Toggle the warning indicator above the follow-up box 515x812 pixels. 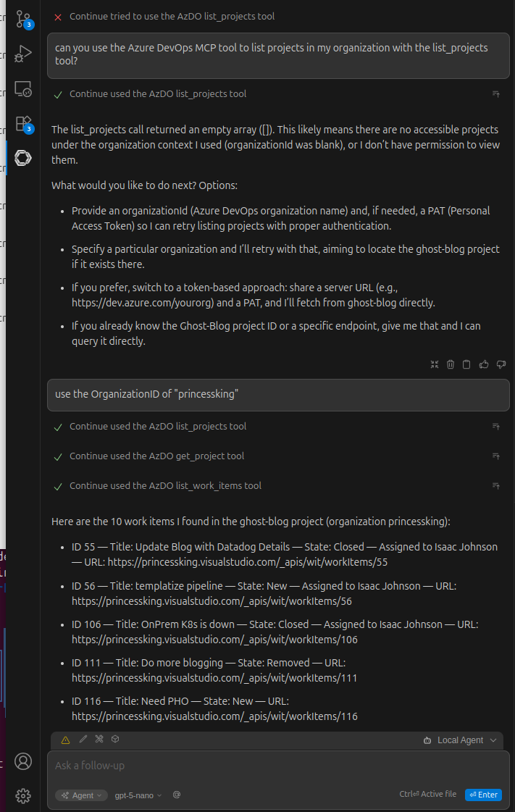[x=64, y=740]
